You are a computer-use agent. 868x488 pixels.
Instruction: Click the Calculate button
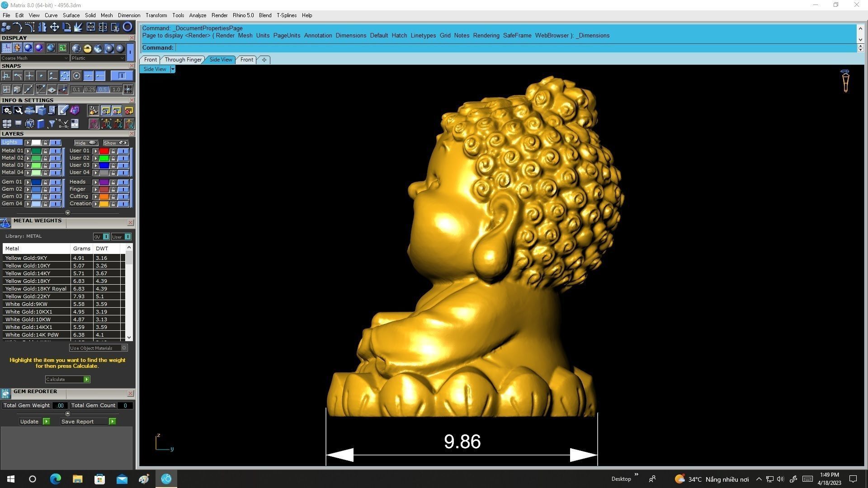click(x=67, y=379)
